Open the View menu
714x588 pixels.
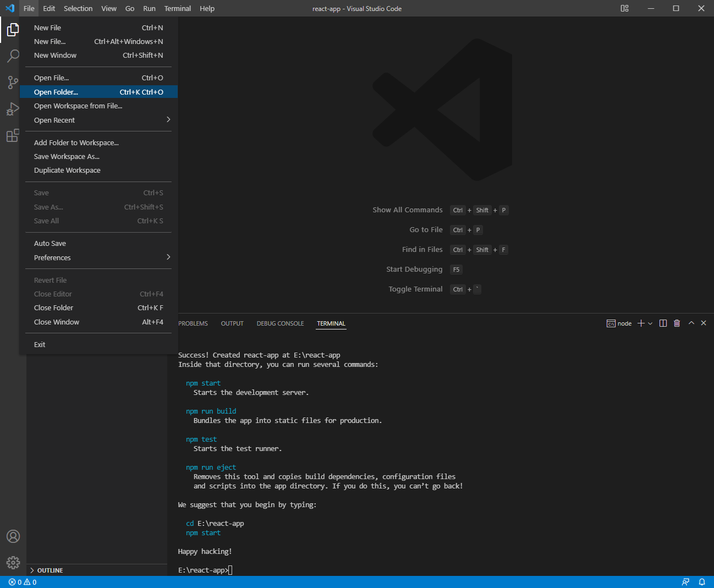[x=109, y=8]
